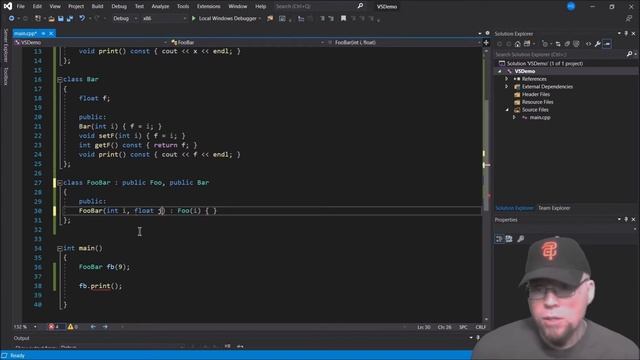Open the VSDemo project scope dropdown
The width and height of the screenshot is (640, 360).
pos(91,42)
